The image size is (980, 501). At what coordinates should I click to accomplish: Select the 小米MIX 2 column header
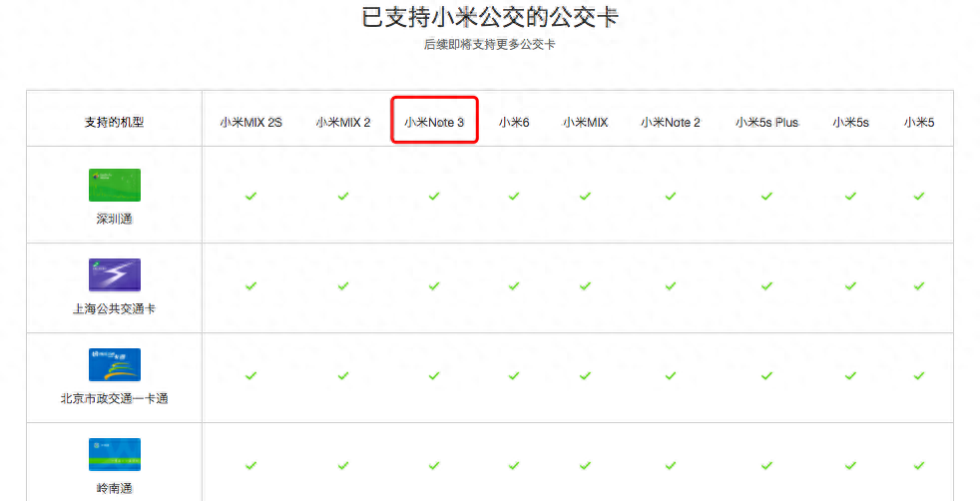tap(343, 123)
